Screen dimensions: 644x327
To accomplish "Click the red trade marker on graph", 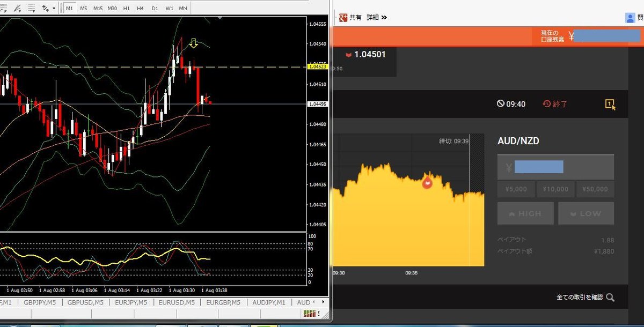I will click(x=427, y=183).
